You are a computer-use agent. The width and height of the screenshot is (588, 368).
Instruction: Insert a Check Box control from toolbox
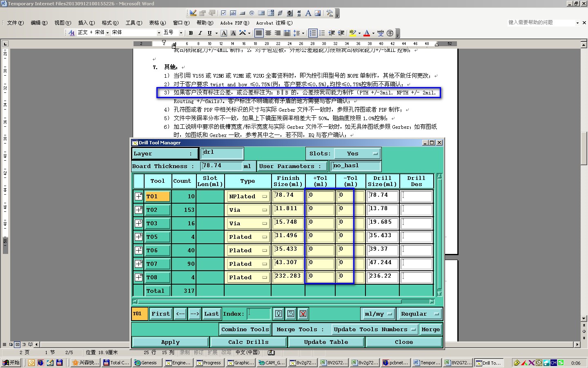point(223,13)
